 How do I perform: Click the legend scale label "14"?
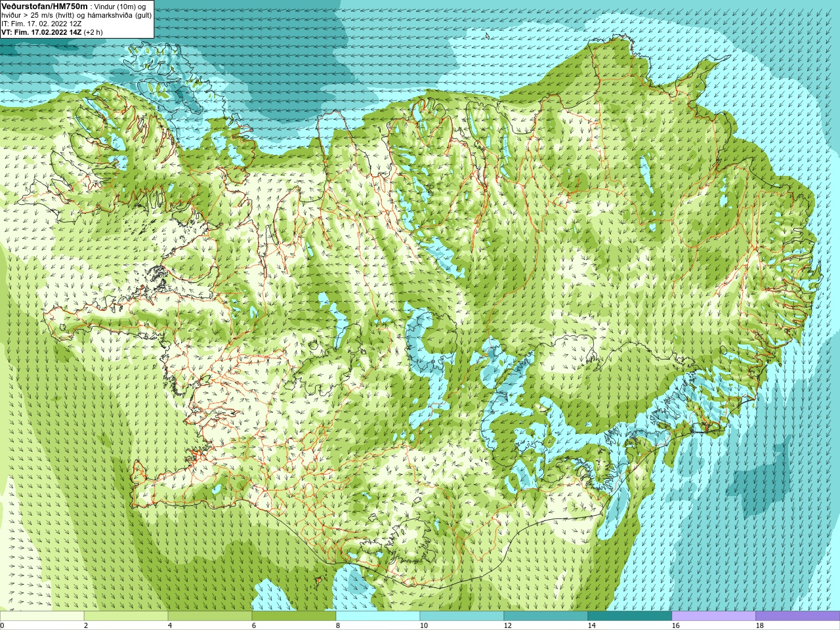pyautogui.click(x=592, y=625)
